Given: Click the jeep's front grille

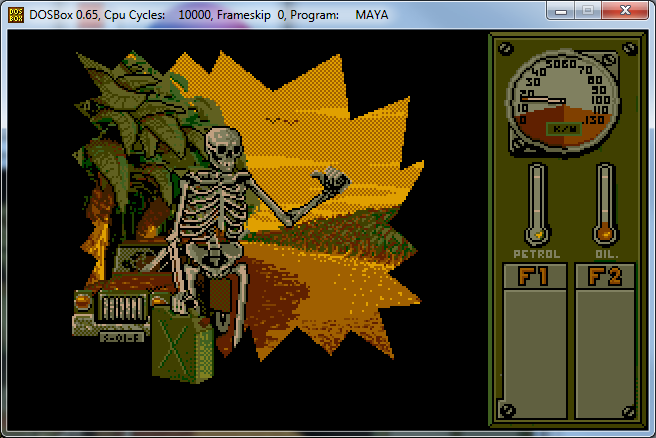Looking at the screenshot, I should (122, 308).
